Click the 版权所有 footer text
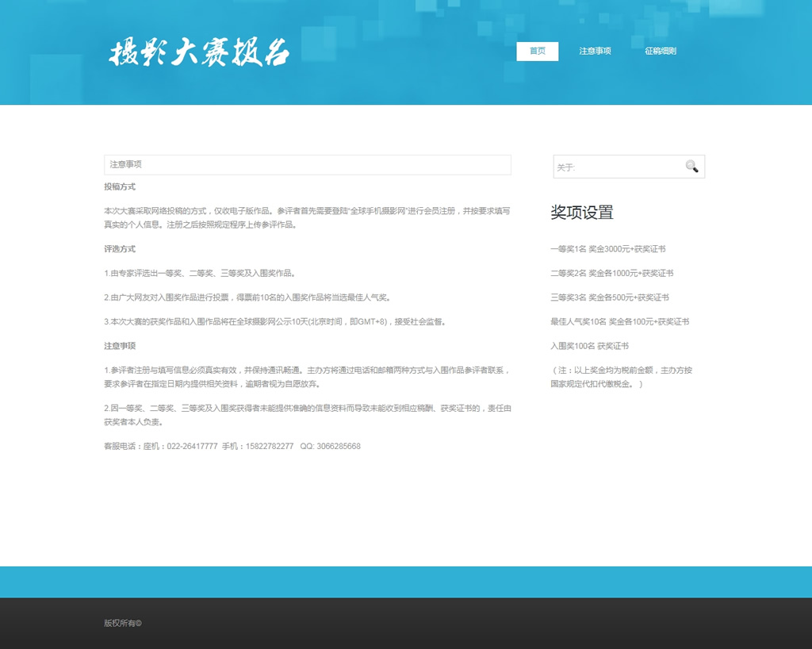 click(122, 624)
